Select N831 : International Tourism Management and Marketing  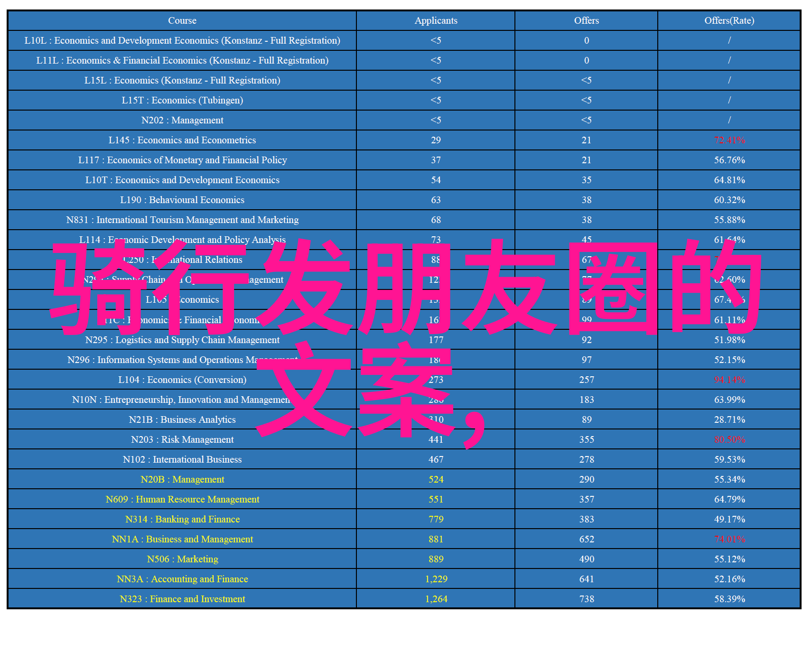[x=182, y=220]
